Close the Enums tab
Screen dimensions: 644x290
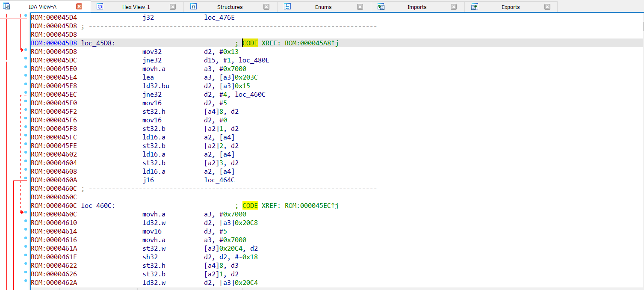click(360, 7)
